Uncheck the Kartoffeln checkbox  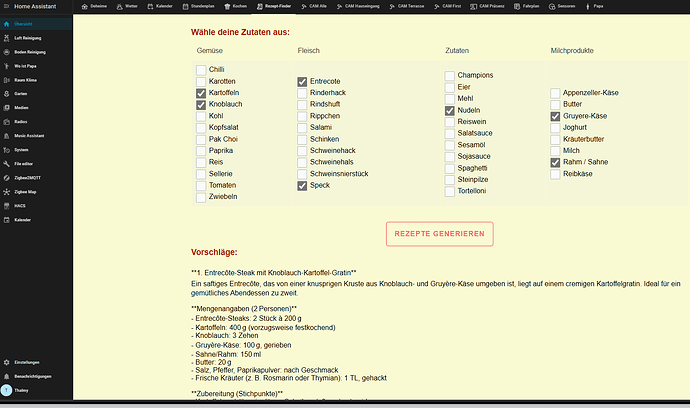click(201, 93)
